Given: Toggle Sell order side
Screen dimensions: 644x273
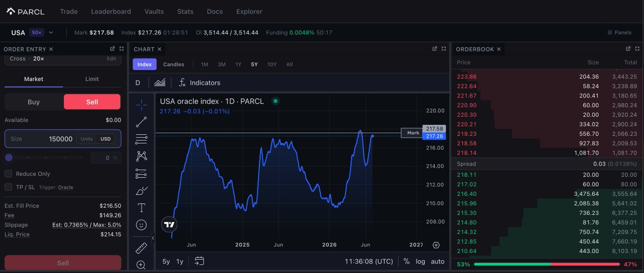Looking at the screenshot, I should (92, 102).
